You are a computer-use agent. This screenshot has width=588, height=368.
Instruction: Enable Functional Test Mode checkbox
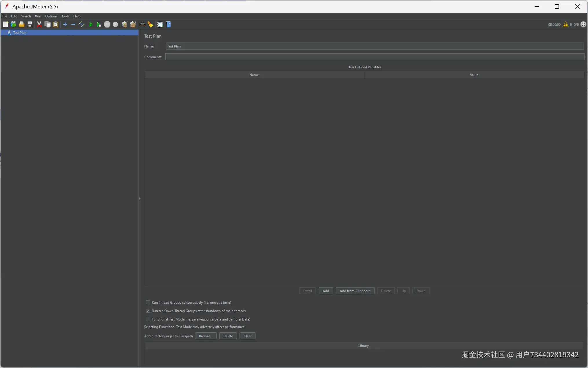pyautogui.click(x=148, y=319)
